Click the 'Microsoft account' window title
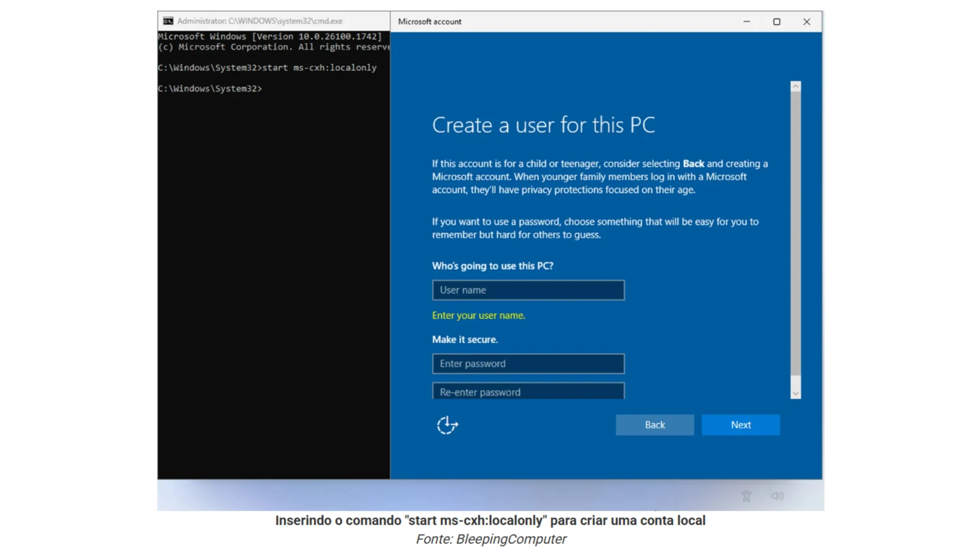 coord(430,22)
